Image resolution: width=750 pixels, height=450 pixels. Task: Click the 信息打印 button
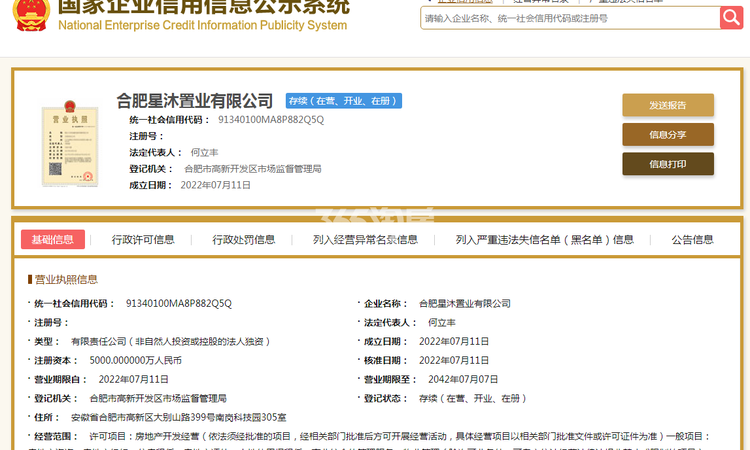tap(668, 164)
